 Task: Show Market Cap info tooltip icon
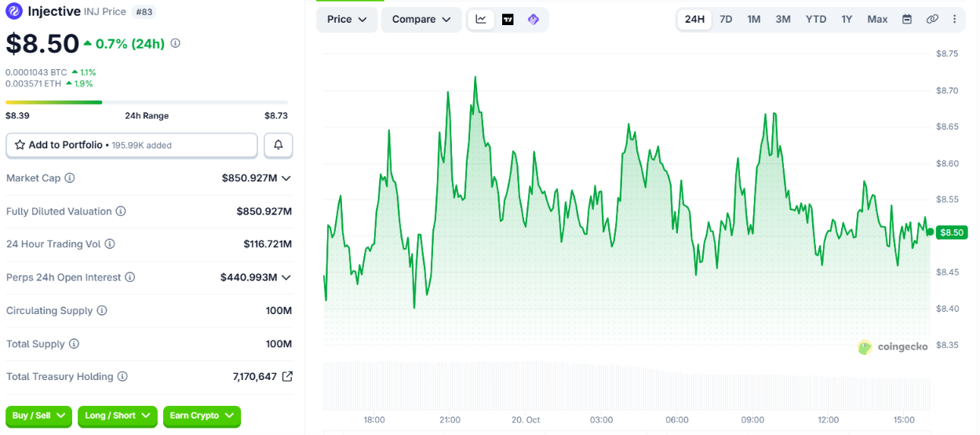click(x=70, y=178)
